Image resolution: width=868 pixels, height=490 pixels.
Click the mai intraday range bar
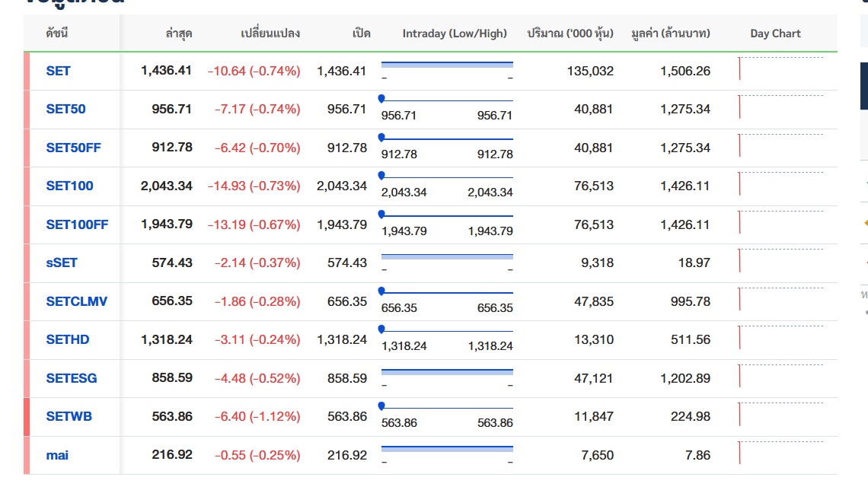tap(447, 449)
